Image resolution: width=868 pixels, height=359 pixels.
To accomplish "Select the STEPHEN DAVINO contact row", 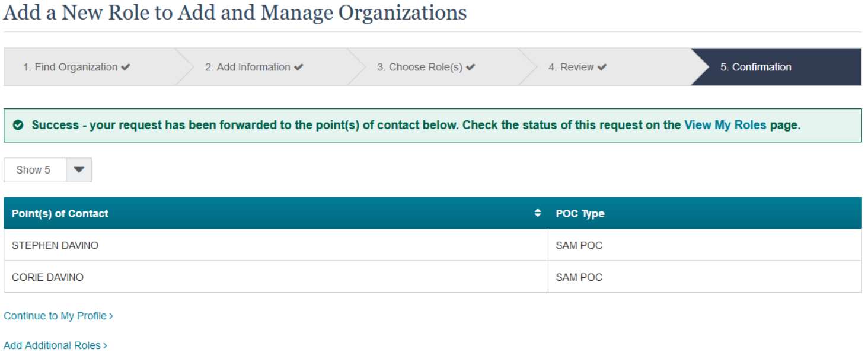I will point(55,245).
